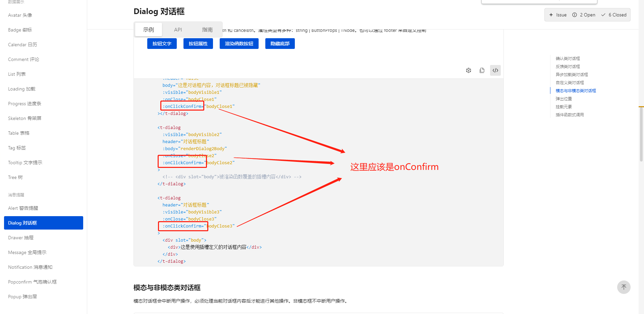Jump to 确认类对话框 anchor link

pos(568,58)
